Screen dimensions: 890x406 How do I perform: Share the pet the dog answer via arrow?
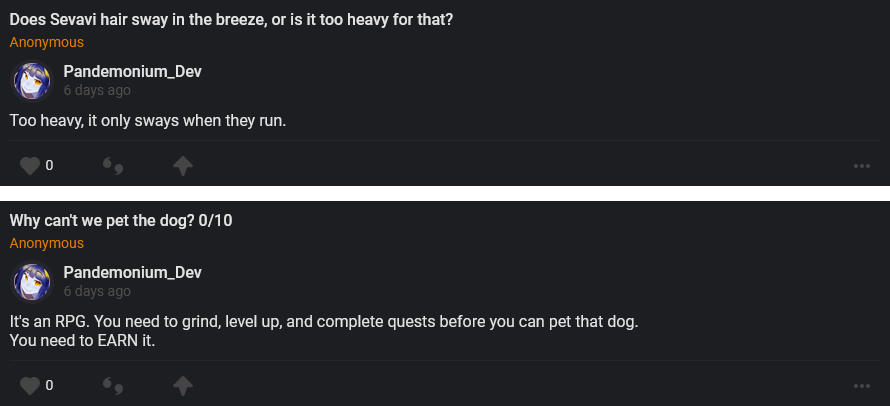pos(183,385)
